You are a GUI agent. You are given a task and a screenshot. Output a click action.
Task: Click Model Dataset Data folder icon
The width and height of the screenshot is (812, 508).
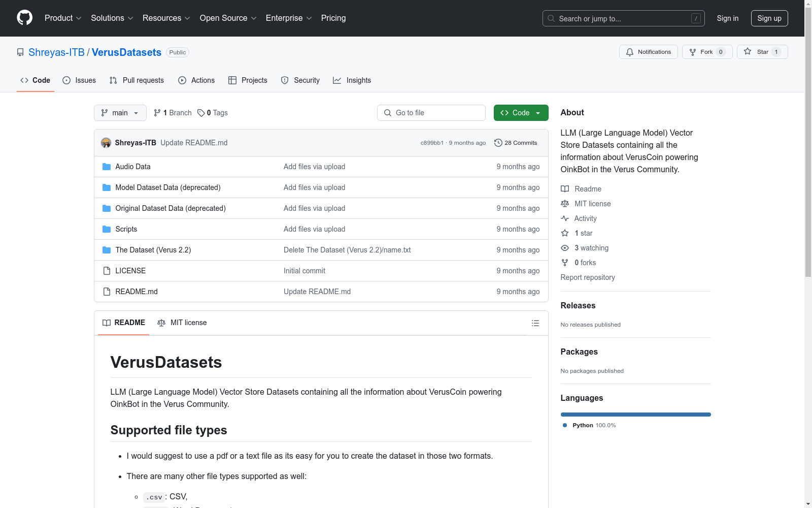(x=107, y=187)
